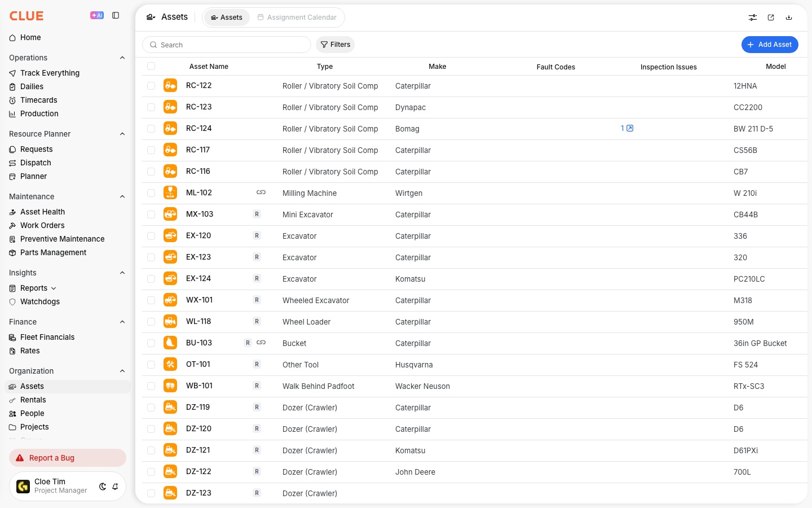Click the milling machine icon for ML-102
This screenshot has height=508, width=812.
(170, 193)
